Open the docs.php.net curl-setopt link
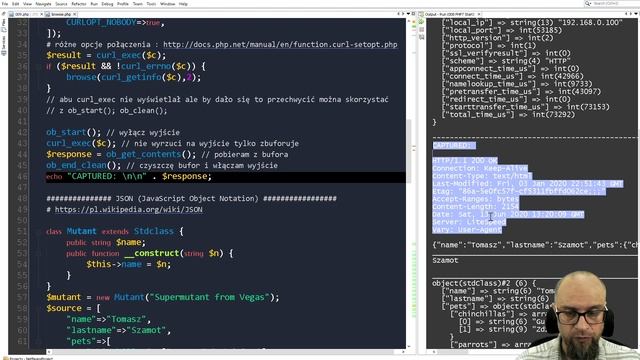Screen dimensions: 640x360 [280, 44]
